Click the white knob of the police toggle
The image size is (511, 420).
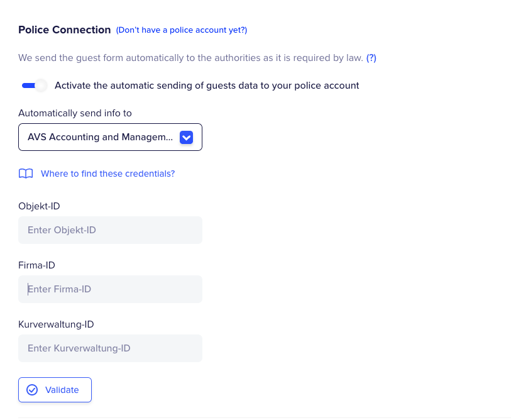coord(41,86)
